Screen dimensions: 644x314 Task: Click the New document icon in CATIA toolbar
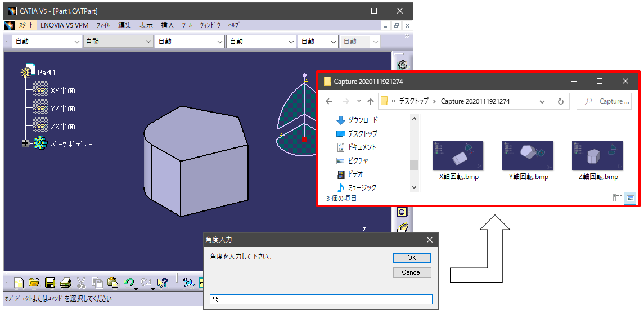click(x=19, y=282)
